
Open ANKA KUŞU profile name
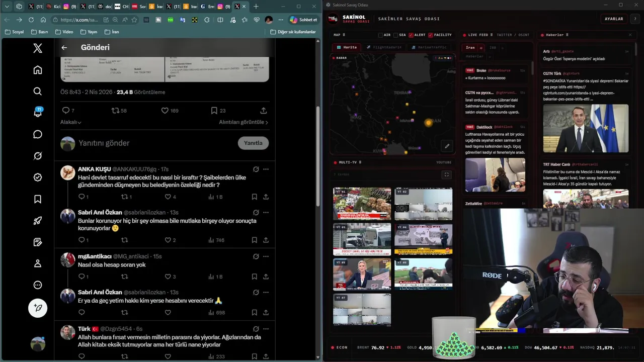[x=94, y=169]
